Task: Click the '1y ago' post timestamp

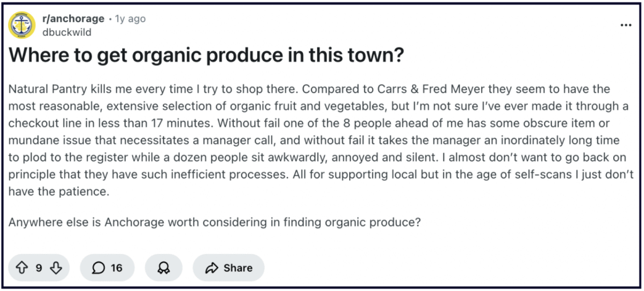Action: click(130, 19)
